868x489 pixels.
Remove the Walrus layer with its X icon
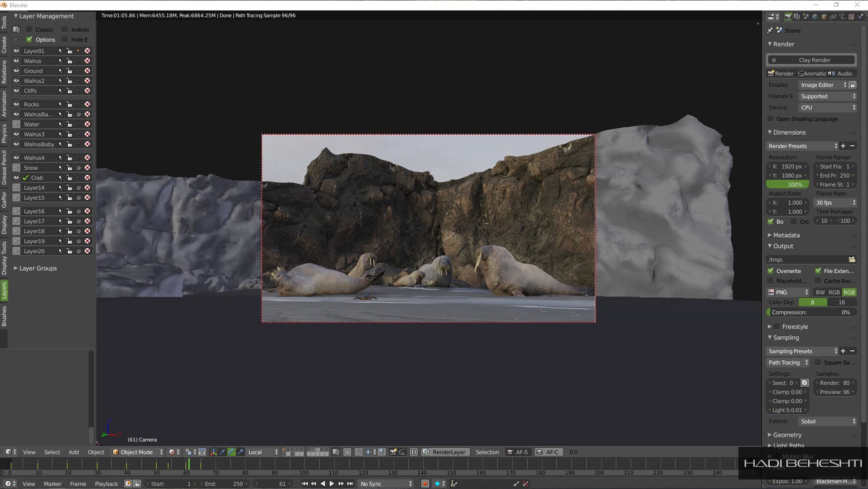click(x=87, y=61)
